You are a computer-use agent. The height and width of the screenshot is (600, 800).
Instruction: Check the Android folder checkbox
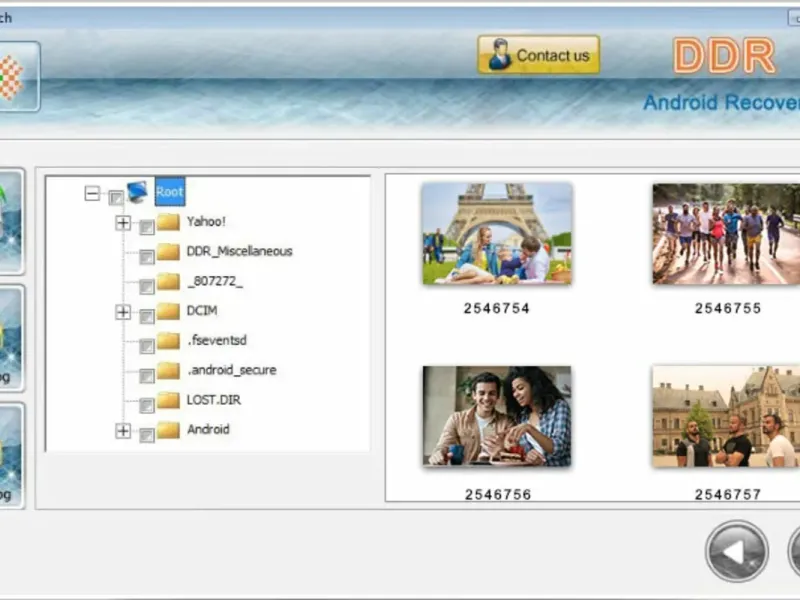pos(147,435)
